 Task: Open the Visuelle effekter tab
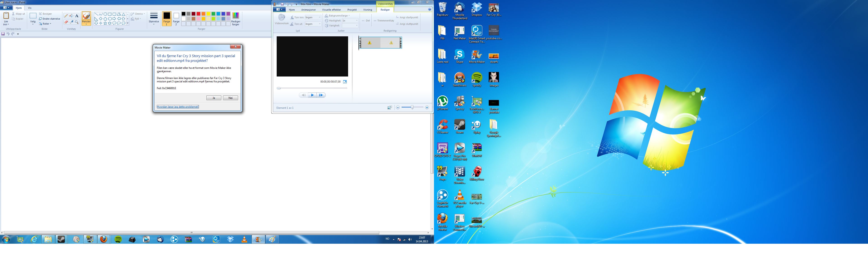click(332, 10)
